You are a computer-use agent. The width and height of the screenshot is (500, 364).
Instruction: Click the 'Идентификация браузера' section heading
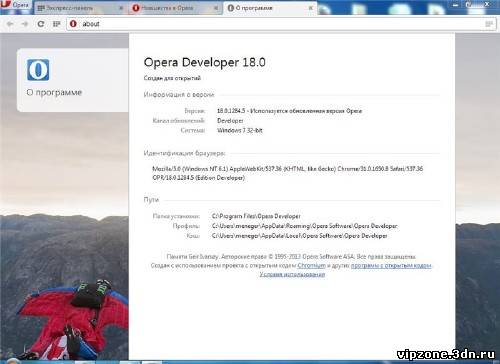coord(184,153)
